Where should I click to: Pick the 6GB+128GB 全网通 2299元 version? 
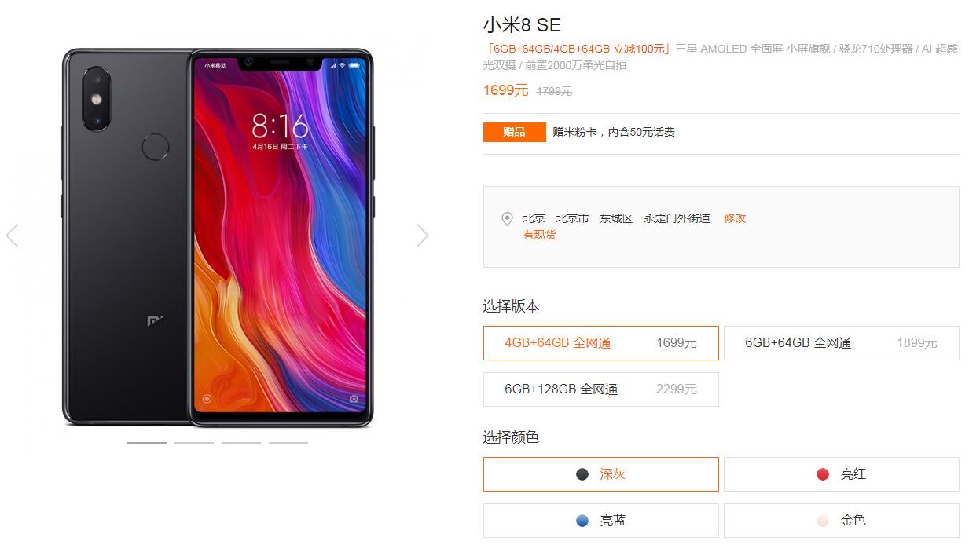(601, 389)
